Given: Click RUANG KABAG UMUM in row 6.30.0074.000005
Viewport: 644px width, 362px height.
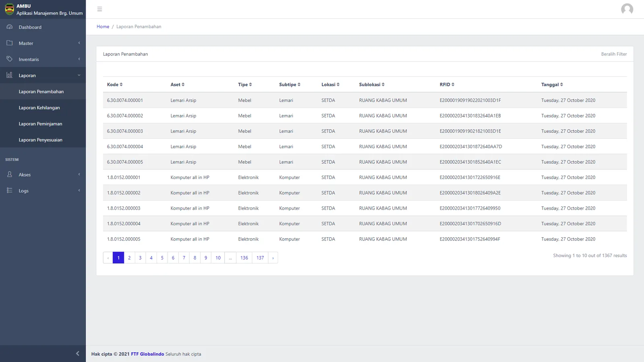Looking at the screenshot, I should pyautogui.click(x=383, y=162).
